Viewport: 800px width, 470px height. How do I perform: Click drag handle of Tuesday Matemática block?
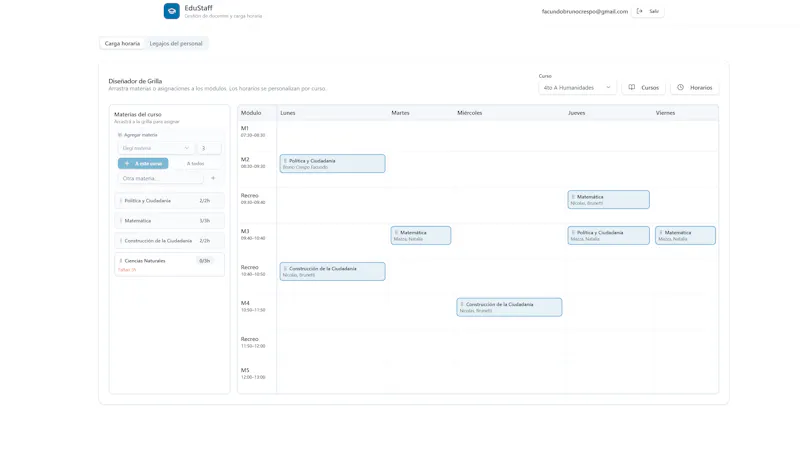(396, 233)
